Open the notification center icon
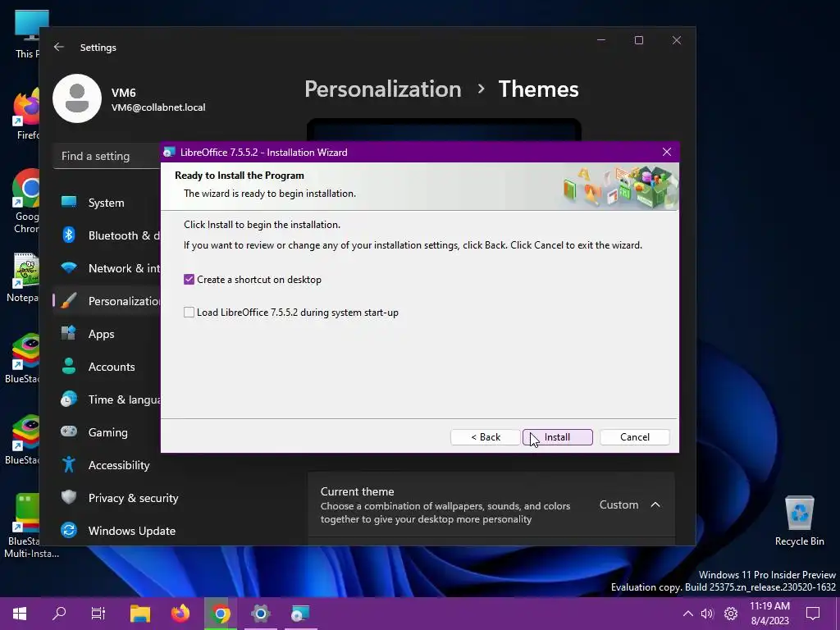The image size is (840, 630). click(813, 614)
